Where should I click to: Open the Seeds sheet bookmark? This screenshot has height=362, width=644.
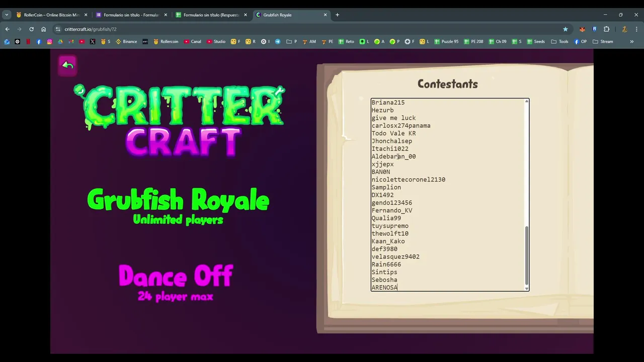(536, 42)
